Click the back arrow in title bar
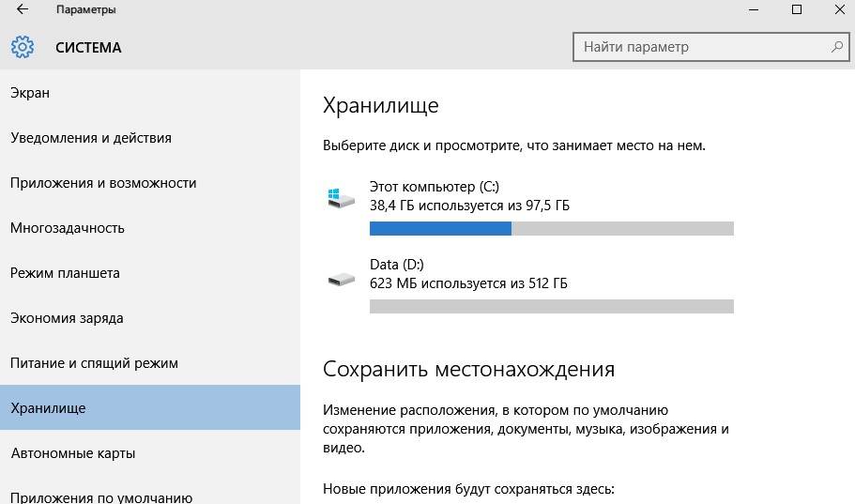 pyautogui.click(x=22, y=10)
